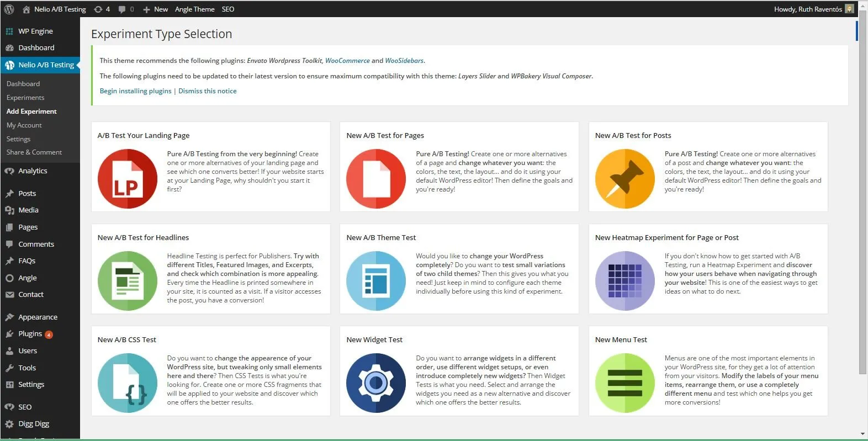The height and width of the screenshot is (441, 868).
Task: Click the Begin installing plugins link
Action: (135, 91)
